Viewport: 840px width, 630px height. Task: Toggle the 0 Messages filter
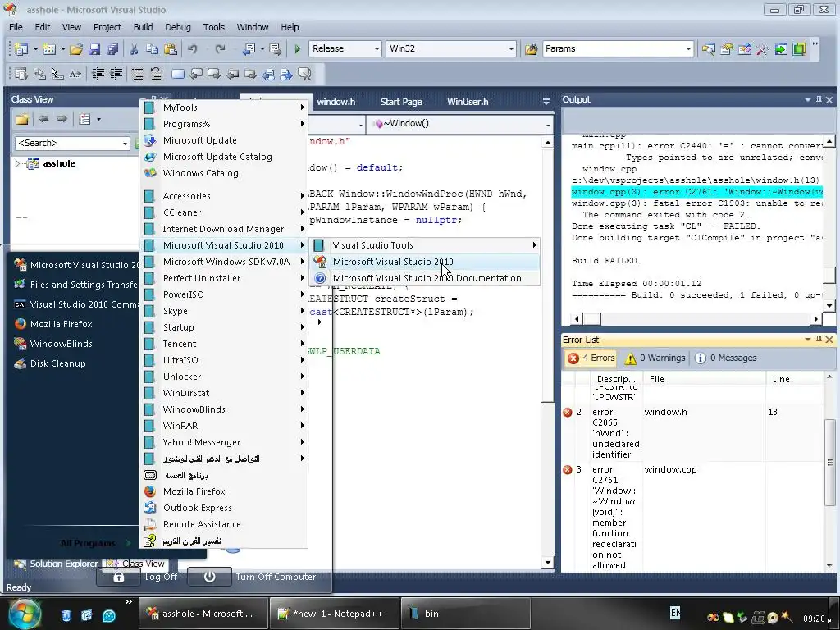click(726, 358)
